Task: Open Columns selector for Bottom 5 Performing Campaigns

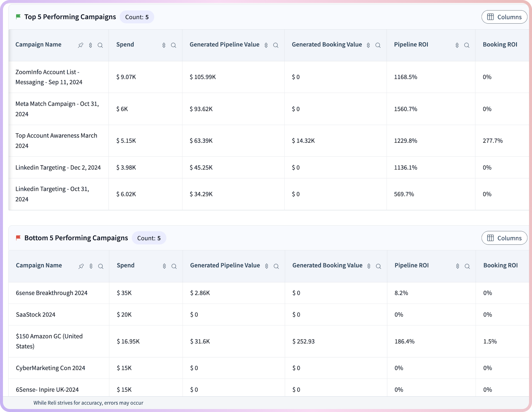Action: coord(504,238)
